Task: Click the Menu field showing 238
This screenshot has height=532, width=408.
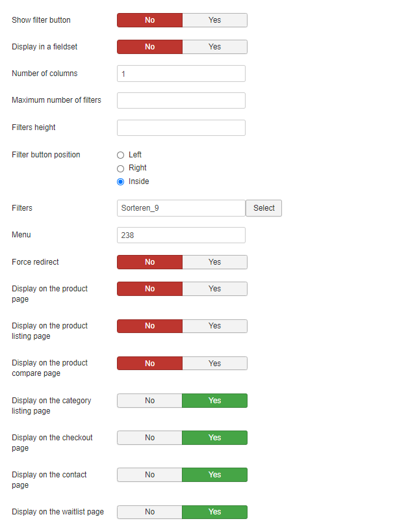Action: 181,235
